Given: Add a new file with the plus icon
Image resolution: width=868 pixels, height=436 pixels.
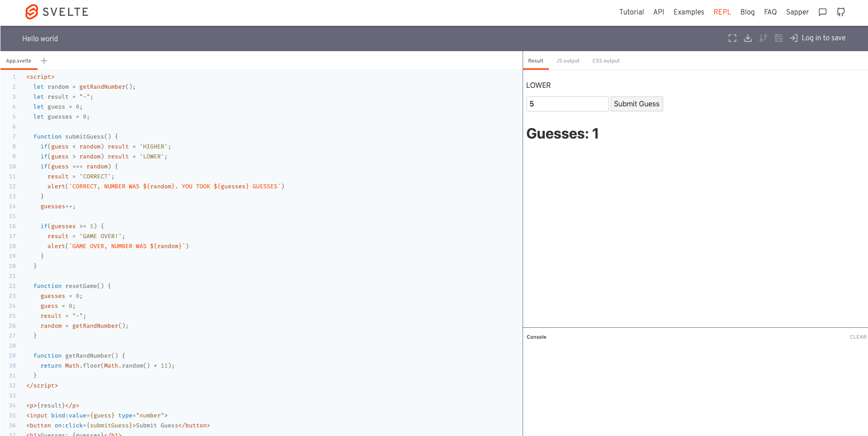Looking at the screenshot, I should (44, 60).
